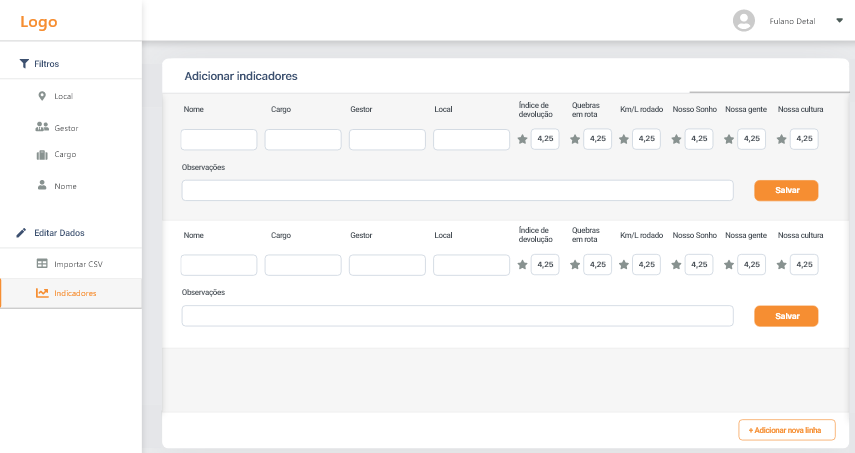The height and width of the screenshot is (453, 855).
Task: Open Indicadores in sidebar
Action: 71,293
